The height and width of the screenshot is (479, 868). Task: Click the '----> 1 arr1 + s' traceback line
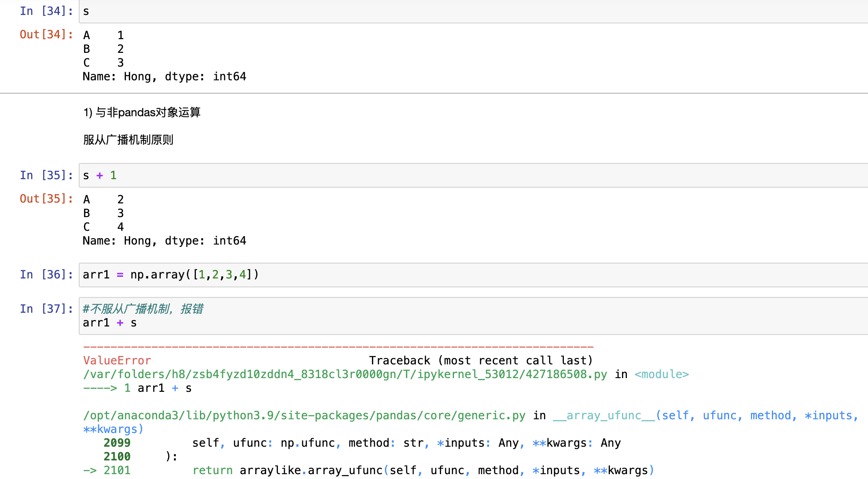pyautogui.click(x=137, y=388)
